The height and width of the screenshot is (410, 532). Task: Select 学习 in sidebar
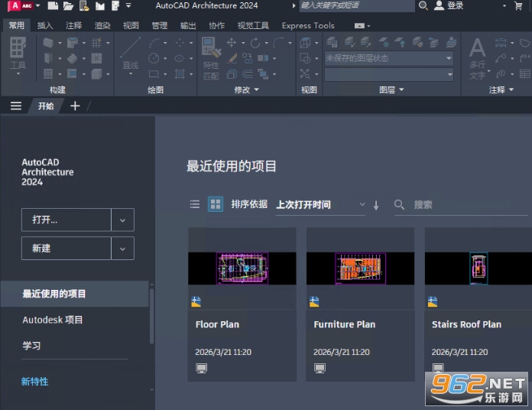click(31, 346)
